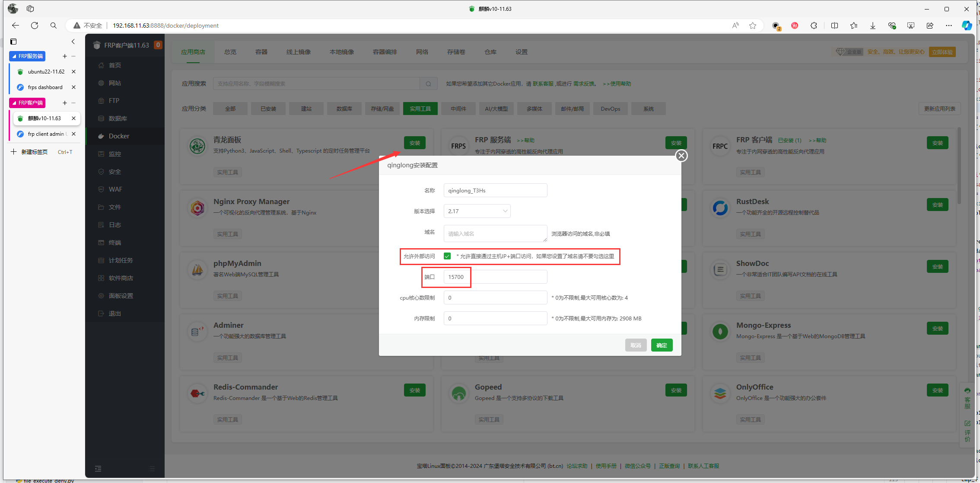Uncheck the allow external access checkbox
980x483 pixels.
(447, 256)
